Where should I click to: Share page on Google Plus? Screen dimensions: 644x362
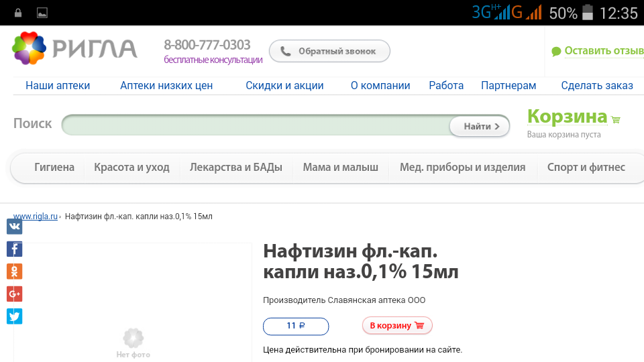click(x=14, y=294)
